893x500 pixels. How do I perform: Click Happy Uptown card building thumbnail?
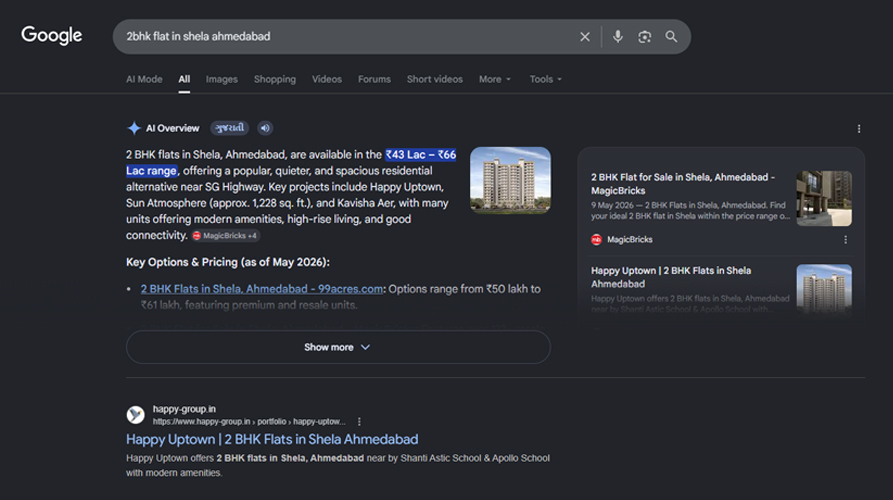(824, 289)
